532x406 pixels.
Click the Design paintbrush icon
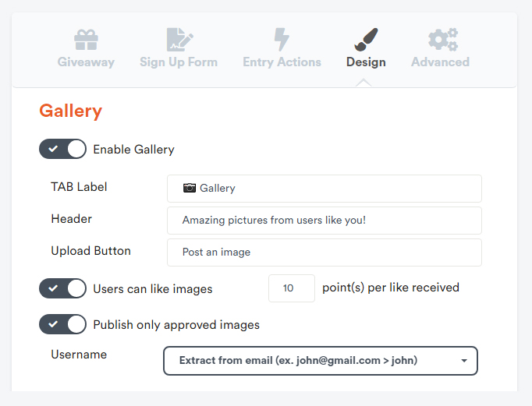366,40
